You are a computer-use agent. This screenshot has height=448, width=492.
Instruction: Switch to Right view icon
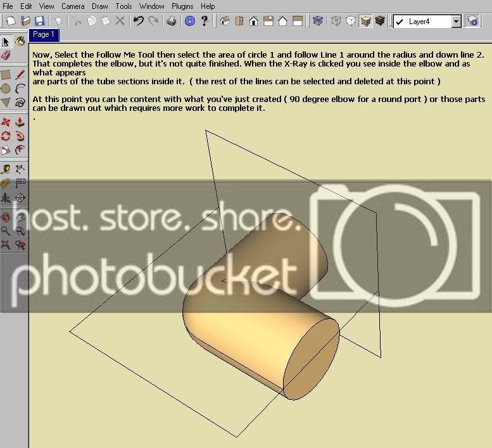coord(268,21)
